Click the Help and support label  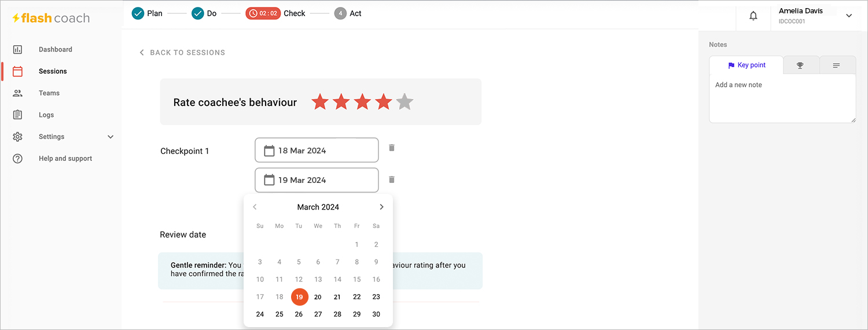65,159
